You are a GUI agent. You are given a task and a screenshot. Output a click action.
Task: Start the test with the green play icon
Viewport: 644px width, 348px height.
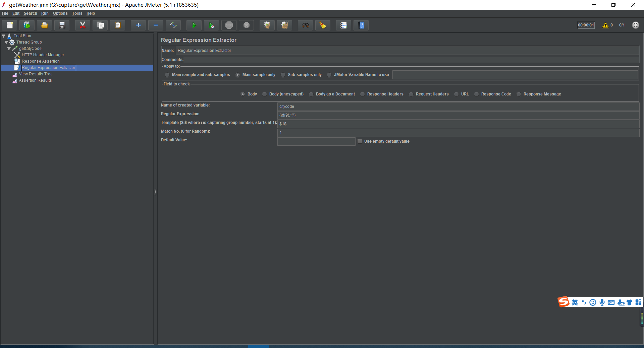(194, 25)
